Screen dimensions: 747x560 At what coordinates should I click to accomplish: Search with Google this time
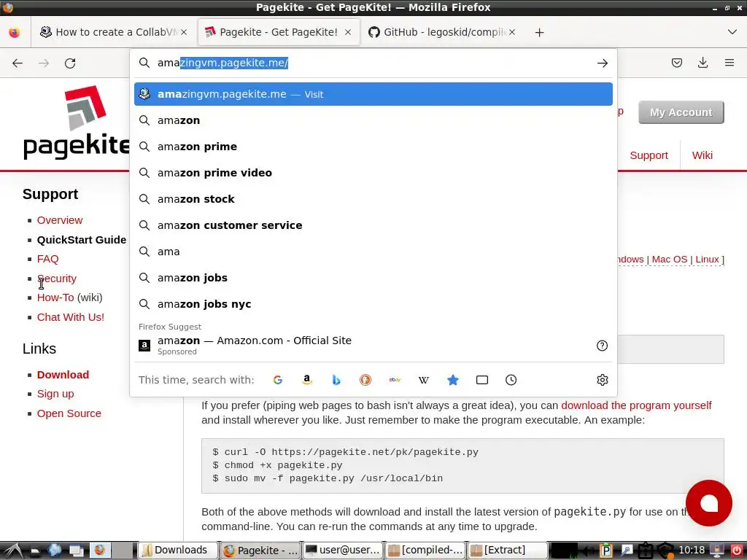(x=278, y=379)
